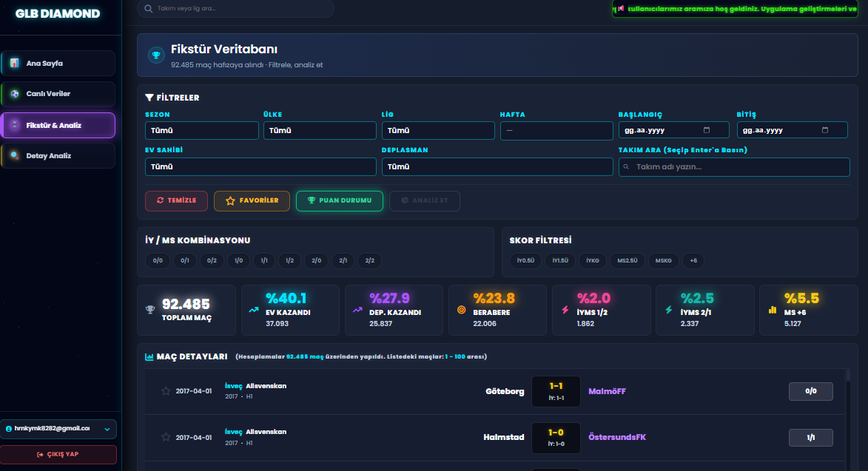868x471 pixels.
Task: Open FAVORİLER list
Action: pos(252,200)
